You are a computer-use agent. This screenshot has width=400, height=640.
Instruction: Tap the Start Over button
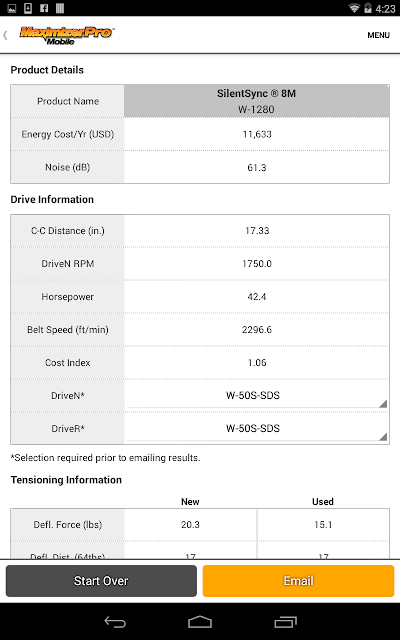click(x=101, y=581)
